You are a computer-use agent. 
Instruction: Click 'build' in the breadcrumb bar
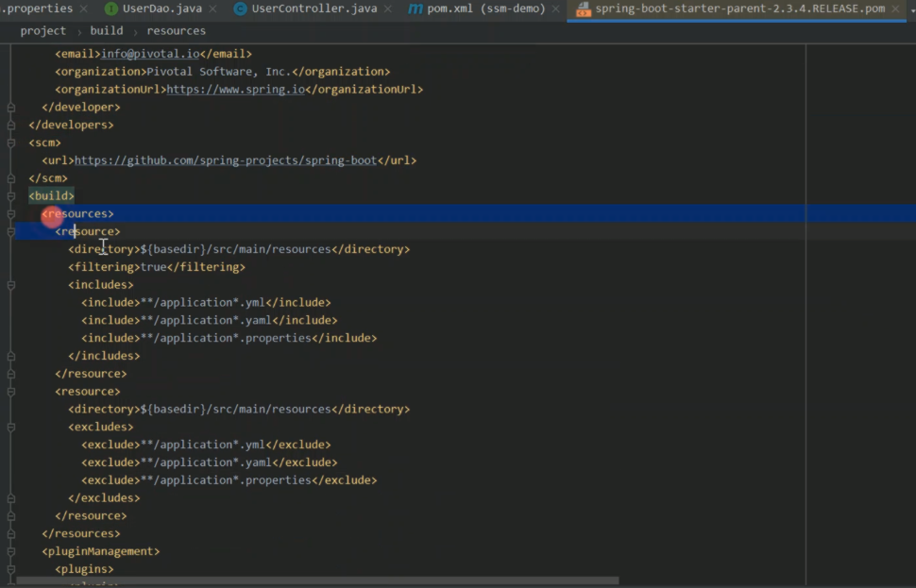pyautogui.click(x=106, y=30)
